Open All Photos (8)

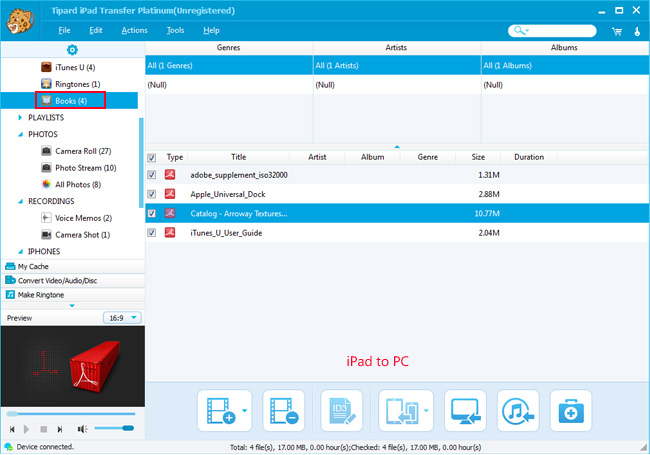point(71,184)
